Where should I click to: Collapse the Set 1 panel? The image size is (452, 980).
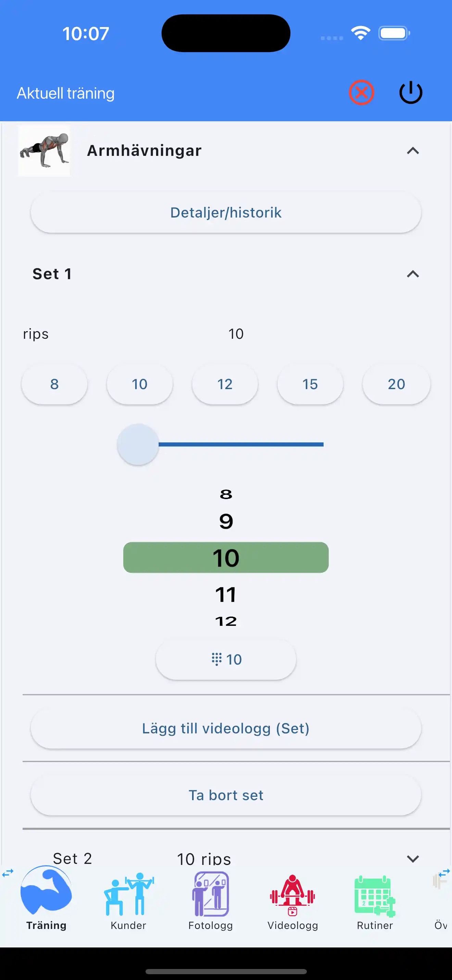point(413,274)
